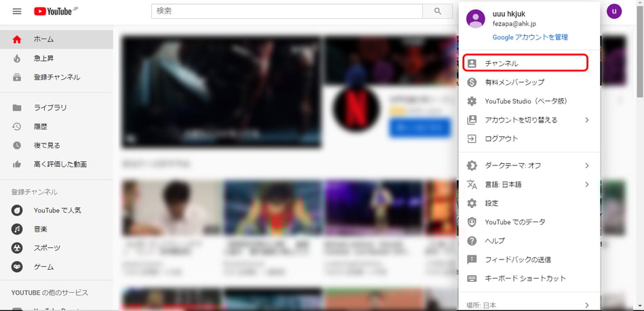Click YOUTUBE の他のサービス heading
This screenshot has width=644, height=311.
[49, 293]
